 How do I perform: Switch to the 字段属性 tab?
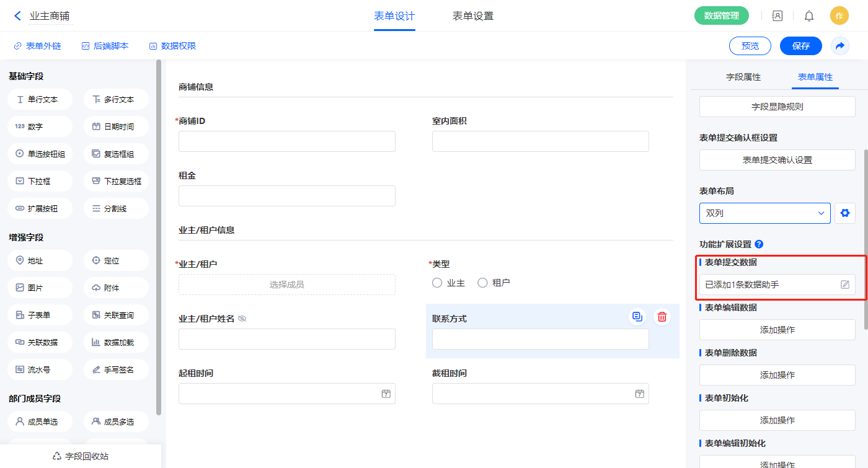click(x=743, y=77)
